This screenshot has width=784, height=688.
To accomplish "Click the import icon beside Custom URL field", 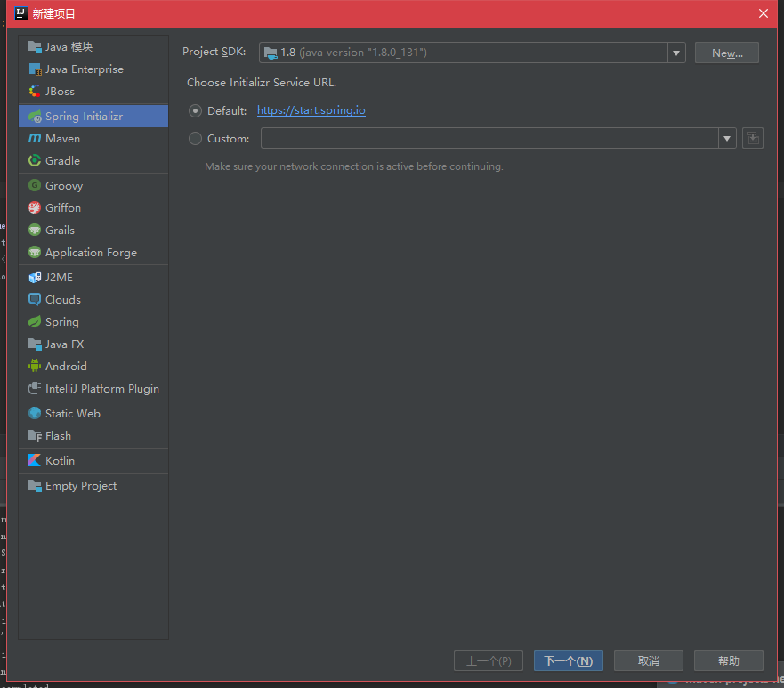I will click(x=753, y=138).
